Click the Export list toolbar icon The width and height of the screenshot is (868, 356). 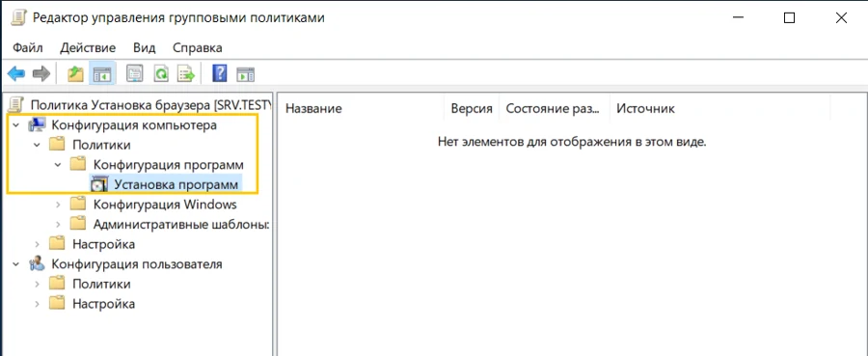(x=186, y=73)
